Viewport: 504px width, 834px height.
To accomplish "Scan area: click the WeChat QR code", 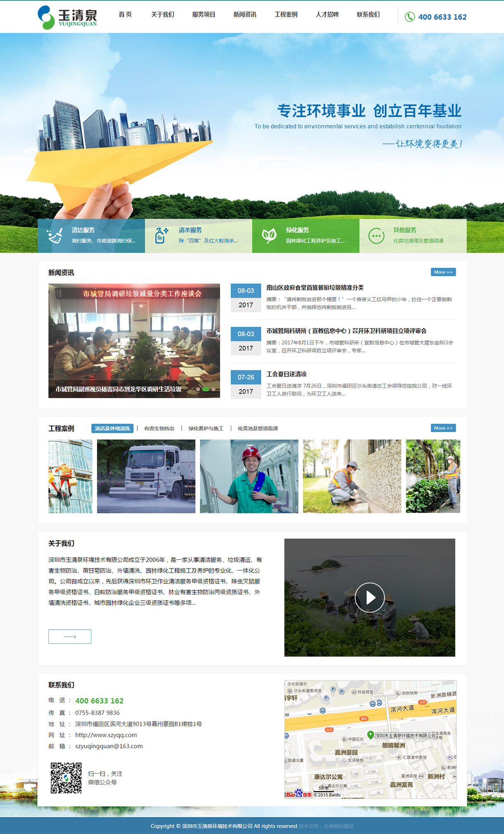I will (x=66, y=778).
